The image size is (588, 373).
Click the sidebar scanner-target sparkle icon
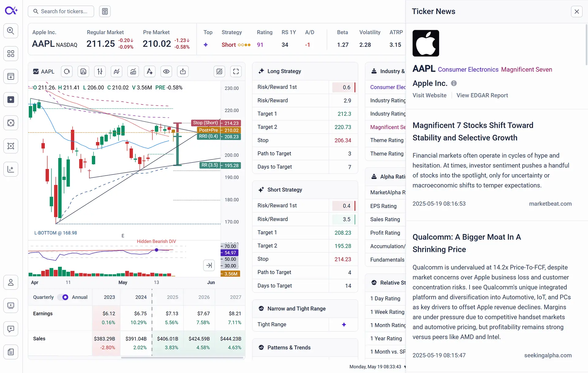pyautogui.click(x=11, y=146)
